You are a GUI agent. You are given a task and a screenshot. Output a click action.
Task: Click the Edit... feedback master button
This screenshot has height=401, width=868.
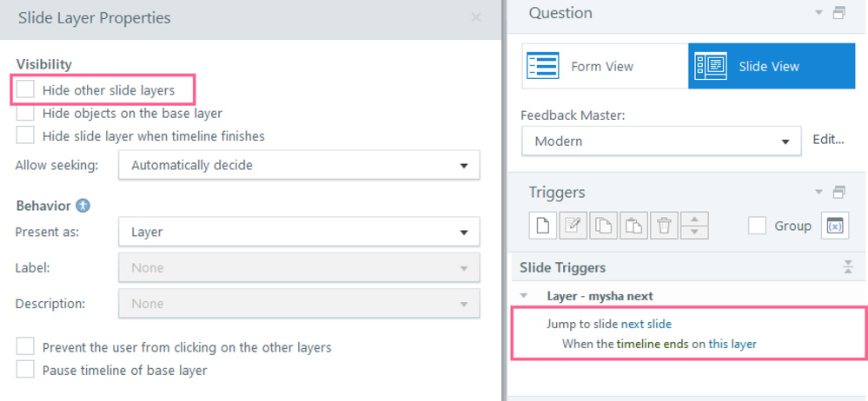tap(828, 140)
